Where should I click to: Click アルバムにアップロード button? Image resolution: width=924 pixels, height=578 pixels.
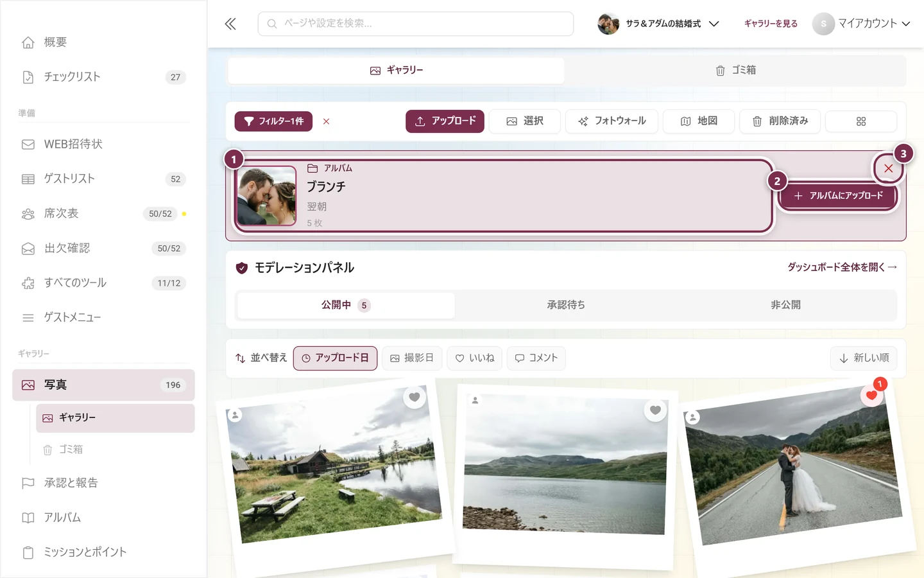tap(837, 196)
